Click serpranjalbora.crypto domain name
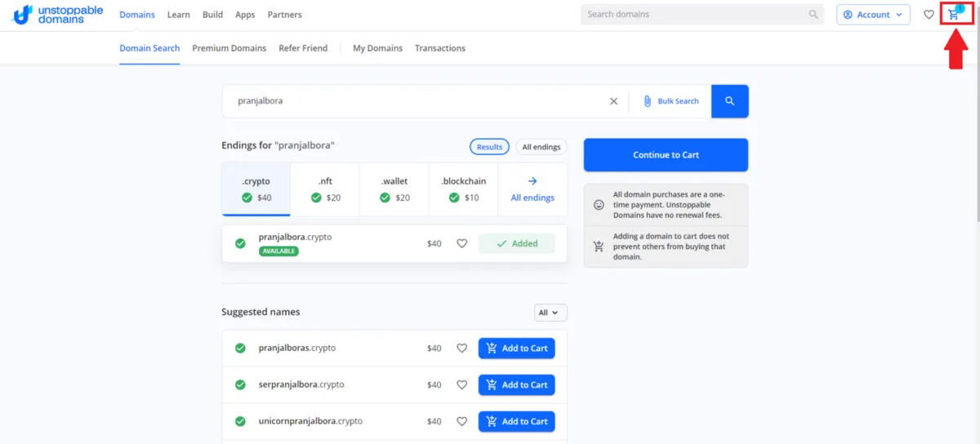Viewport: 980px width, 444px height. 301,384
